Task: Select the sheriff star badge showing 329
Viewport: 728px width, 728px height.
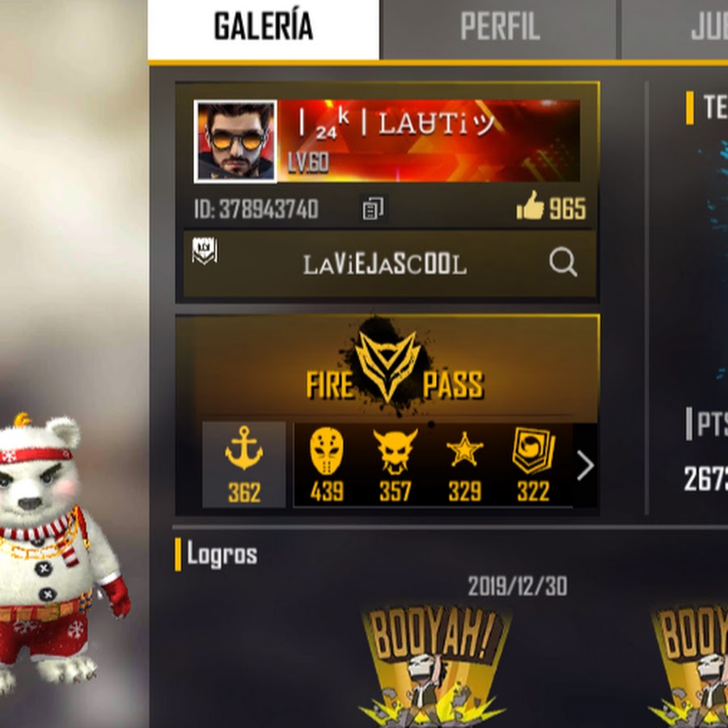Action: point(465,464)
